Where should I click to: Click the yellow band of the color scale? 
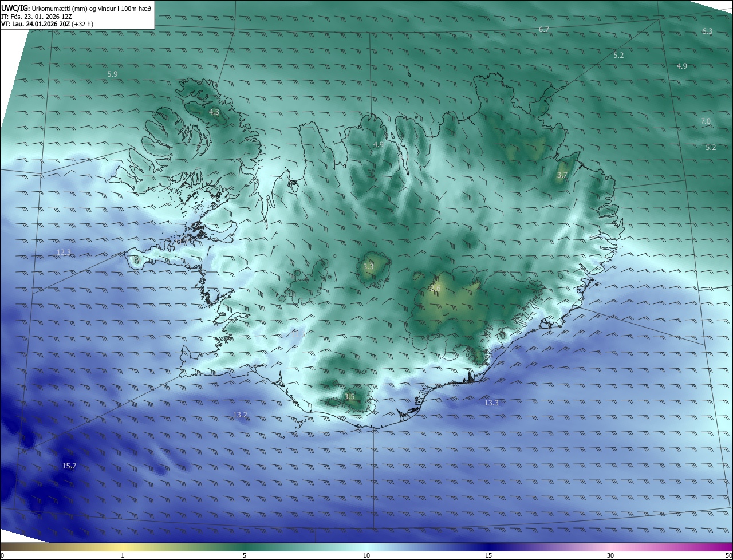click(x=123, y=547)
